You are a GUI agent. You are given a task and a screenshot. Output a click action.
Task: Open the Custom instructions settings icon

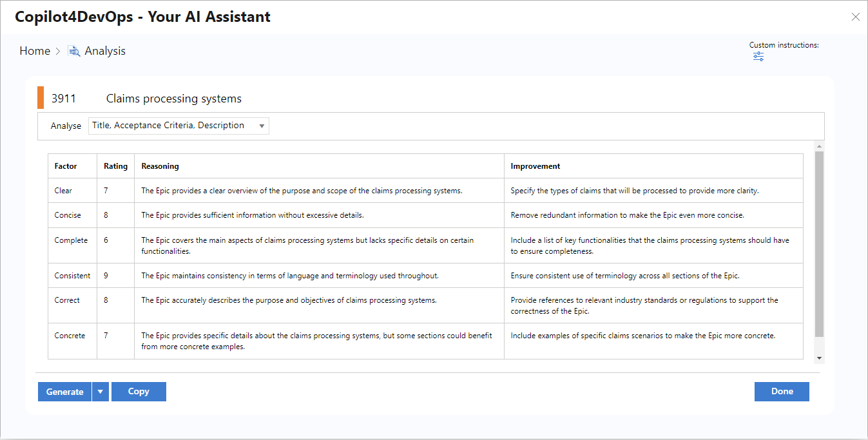pos(758,57)
